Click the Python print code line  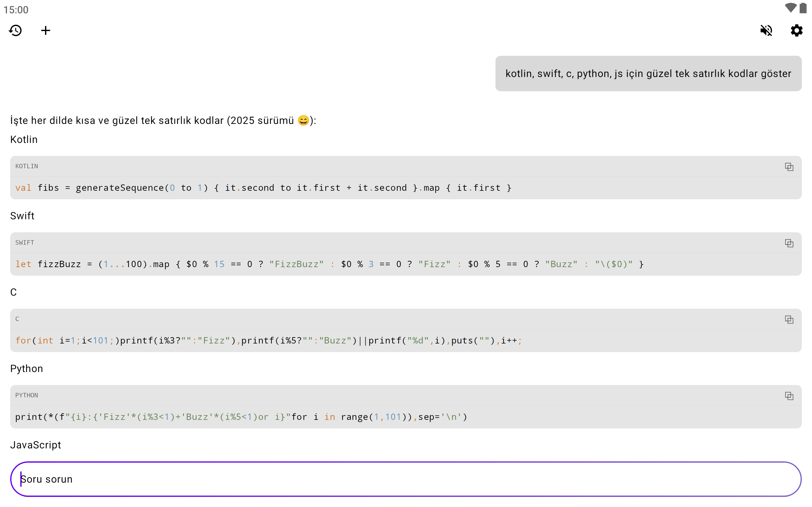click(241, 417)
